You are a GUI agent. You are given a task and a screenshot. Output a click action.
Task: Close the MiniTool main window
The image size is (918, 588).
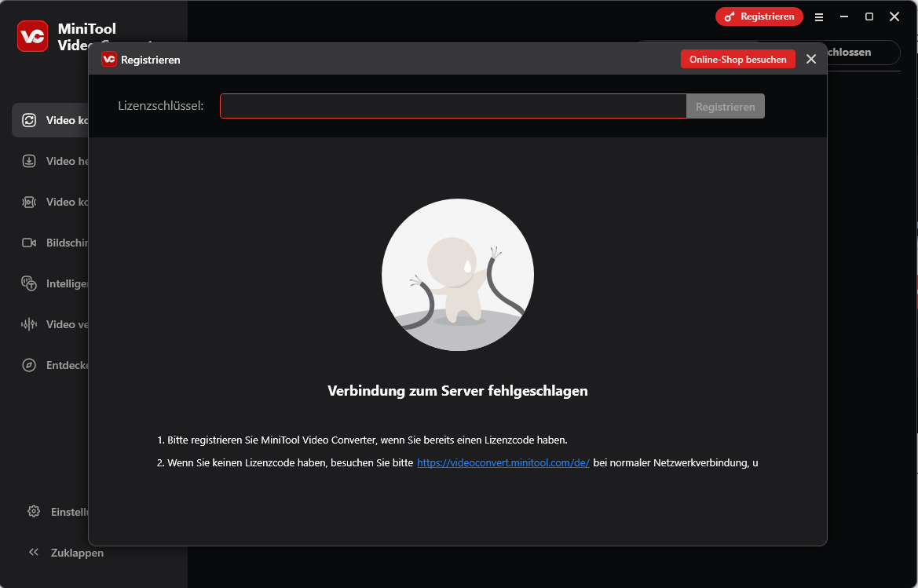894,17
